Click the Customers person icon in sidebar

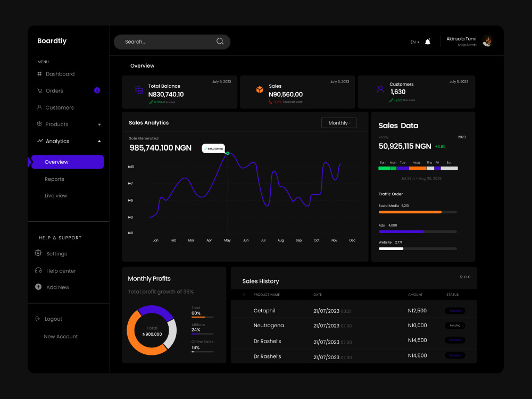[39, 107]
